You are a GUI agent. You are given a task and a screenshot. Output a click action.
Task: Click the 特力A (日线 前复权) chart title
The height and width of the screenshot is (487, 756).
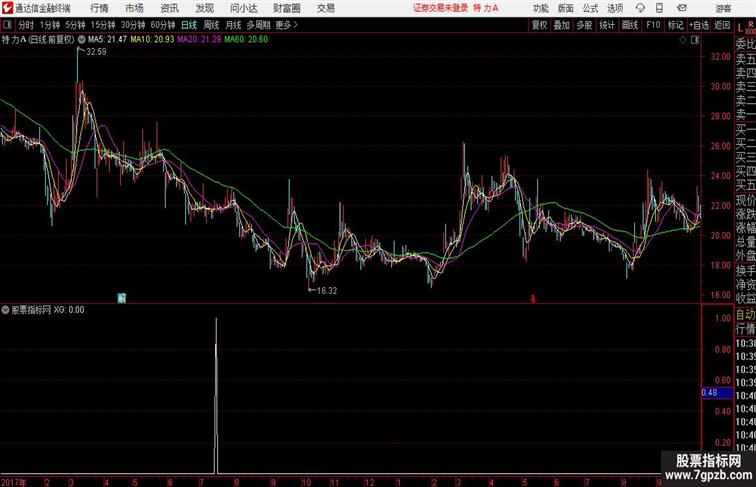tap(39, 40)
